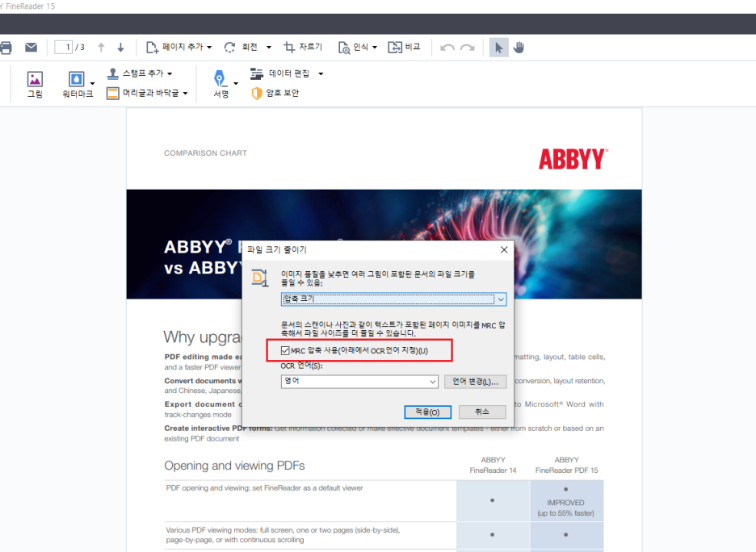Image resolution: width=756 pixels, height=552 pixels.
Task: Click the COMPARISON CHART heading text
Action: (205, 153)
